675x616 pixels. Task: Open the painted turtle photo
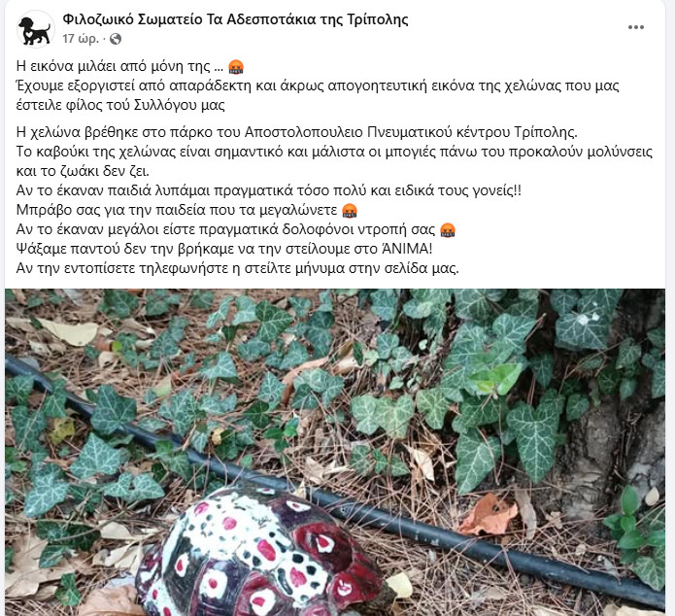click(x=335, y=453)
